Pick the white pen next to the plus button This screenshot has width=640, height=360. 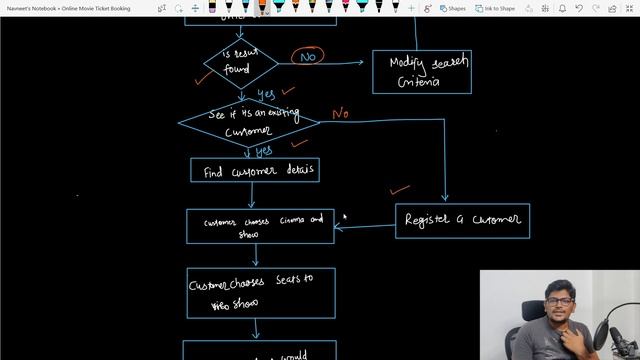[x=396, y=7]
